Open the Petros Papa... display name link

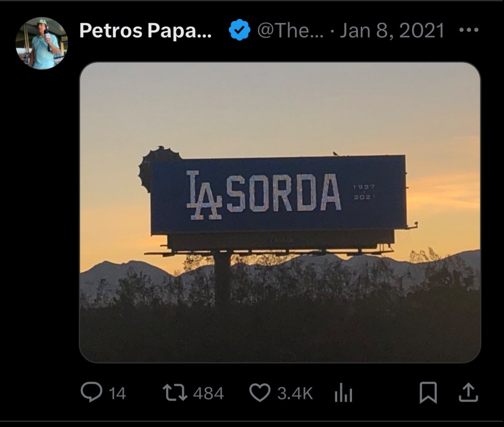145,30
